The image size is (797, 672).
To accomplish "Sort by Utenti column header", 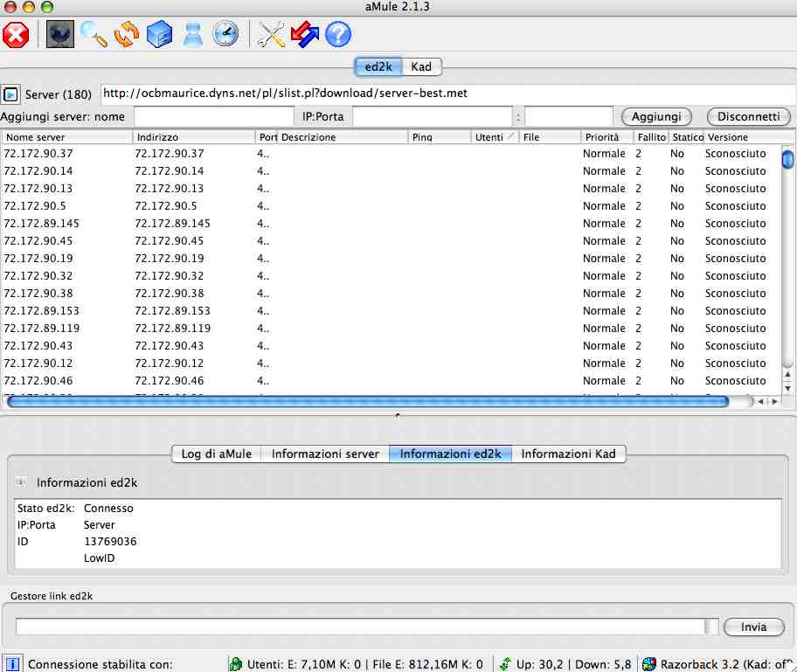I will (496, 137).
